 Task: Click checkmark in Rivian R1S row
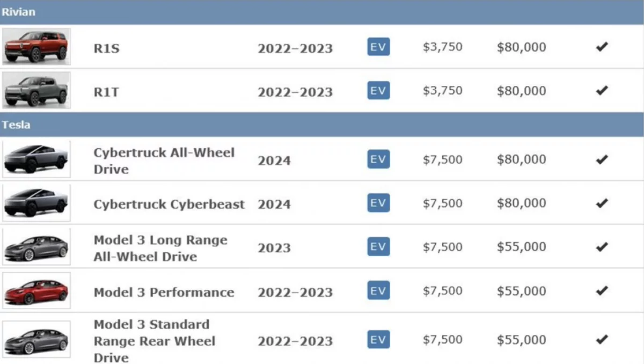(602, 47)
